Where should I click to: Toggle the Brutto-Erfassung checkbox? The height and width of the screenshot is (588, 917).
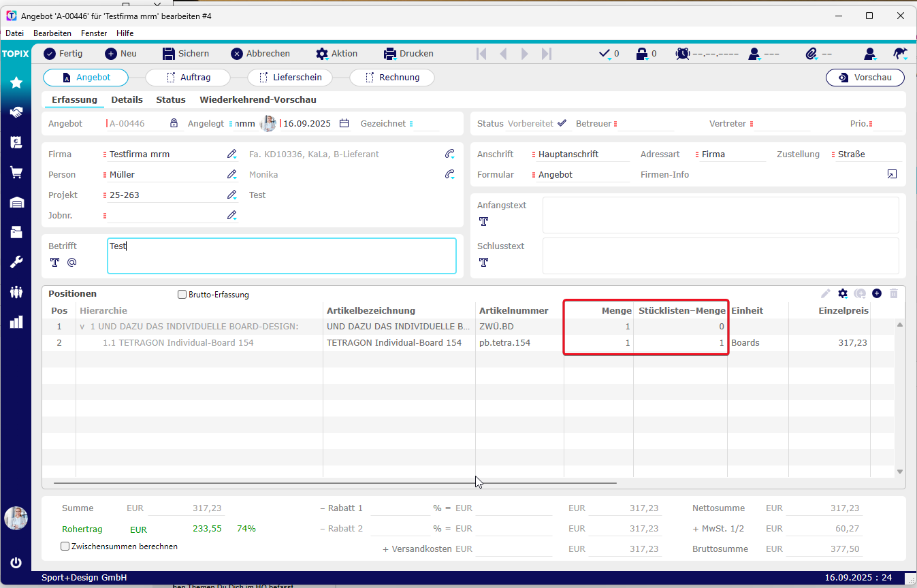click(182, 295)
